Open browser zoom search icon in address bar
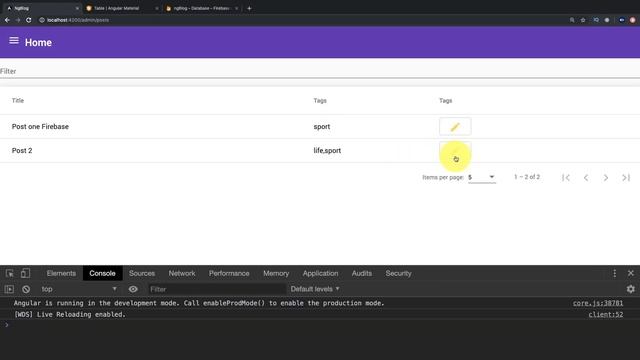 572,20
